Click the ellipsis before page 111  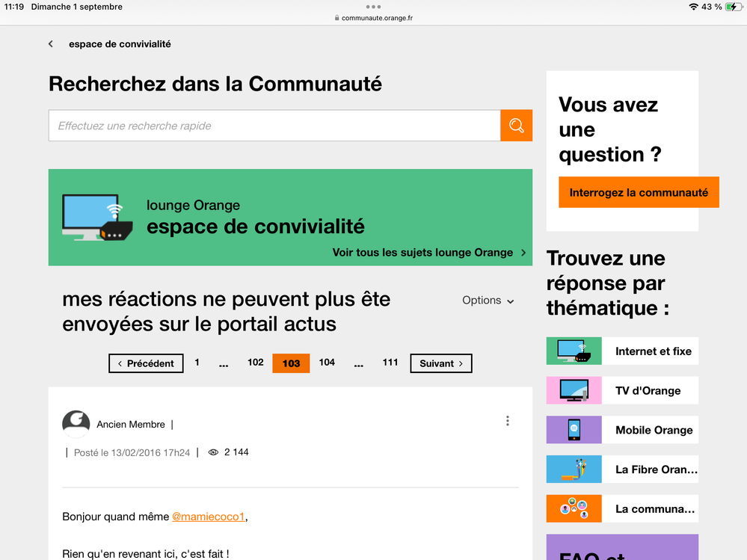[359, 364]
